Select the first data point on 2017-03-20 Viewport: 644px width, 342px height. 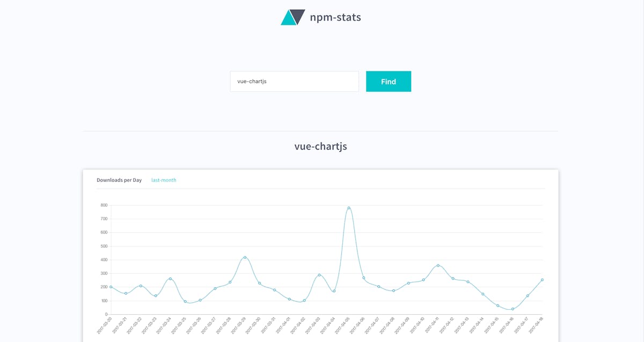point(111,287)
